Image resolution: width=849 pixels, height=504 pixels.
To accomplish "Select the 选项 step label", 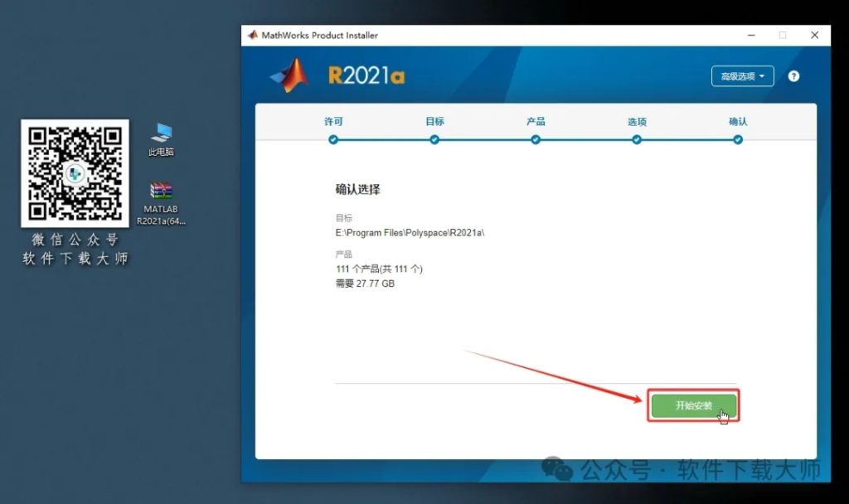I will click(636, 121).
